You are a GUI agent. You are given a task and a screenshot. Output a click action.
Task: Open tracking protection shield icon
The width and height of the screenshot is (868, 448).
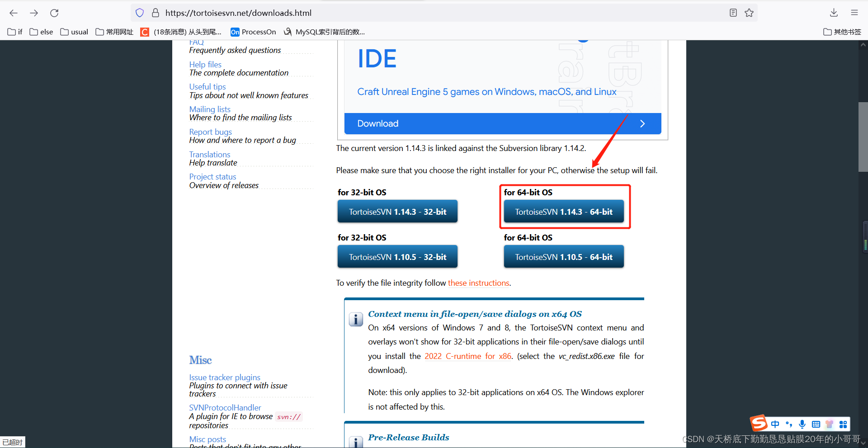[140, 13]
